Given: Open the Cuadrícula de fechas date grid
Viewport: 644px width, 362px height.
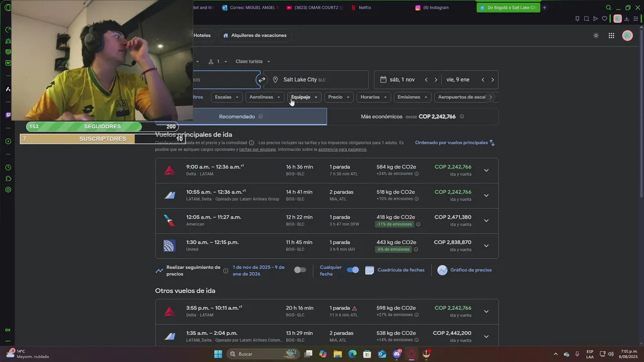Looking at the screenshot, I should click(x=395, y=270).
